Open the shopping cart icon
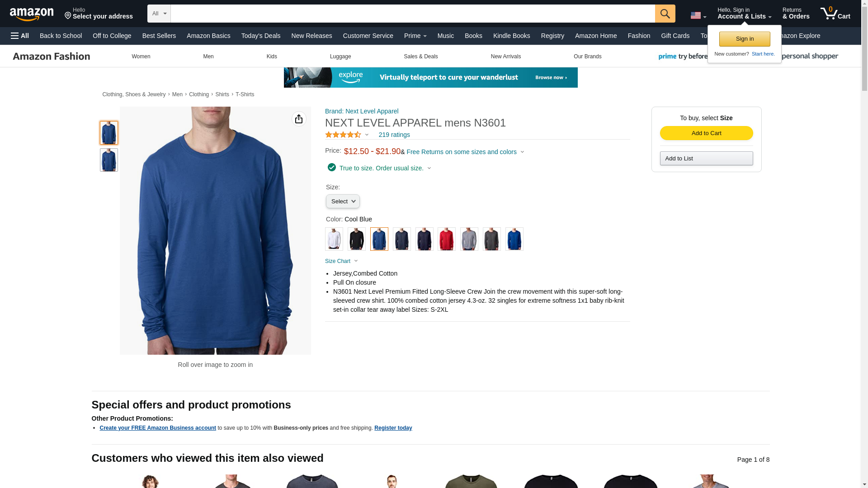 835,13
